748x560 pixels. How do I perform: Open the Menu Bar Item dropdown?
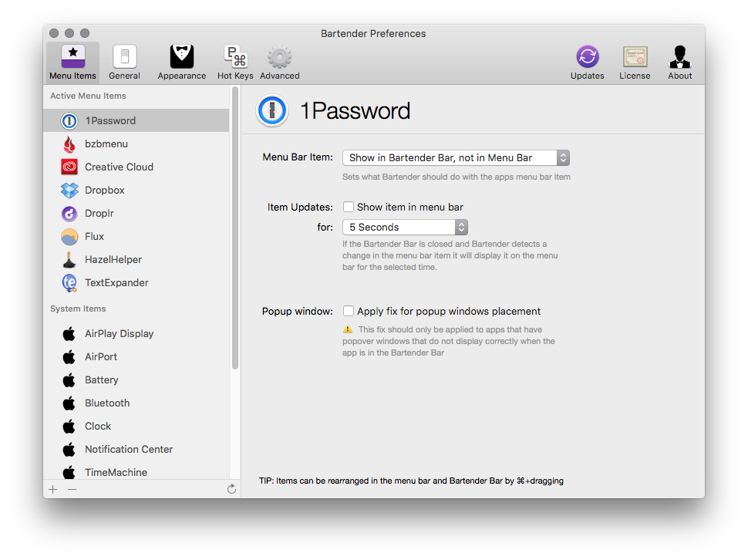(456, 158)
